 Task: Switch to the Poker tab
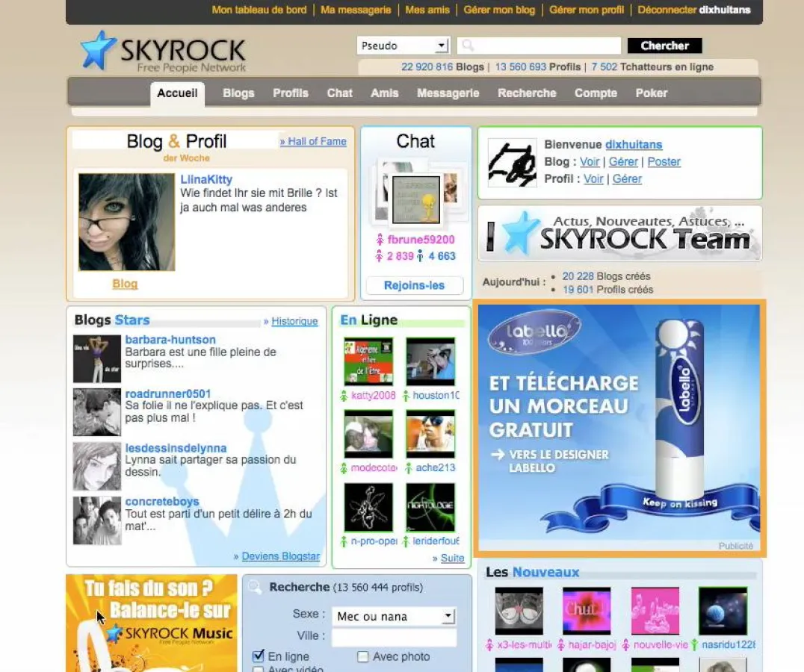pos(651,93)
